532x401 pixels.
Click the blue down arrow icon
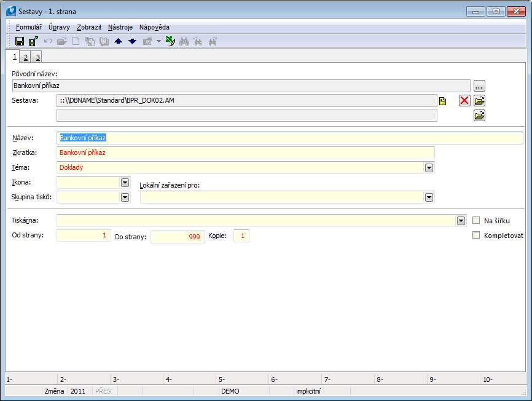point(132,41)
